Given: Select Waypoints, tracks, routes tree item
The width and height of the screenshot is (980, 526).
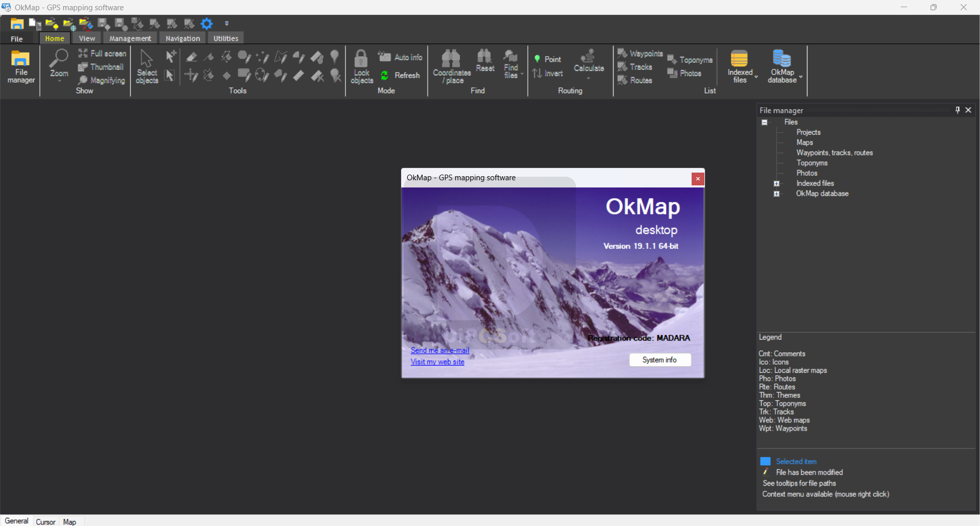Looking at the screenshot, I should [x=835, y=153].
